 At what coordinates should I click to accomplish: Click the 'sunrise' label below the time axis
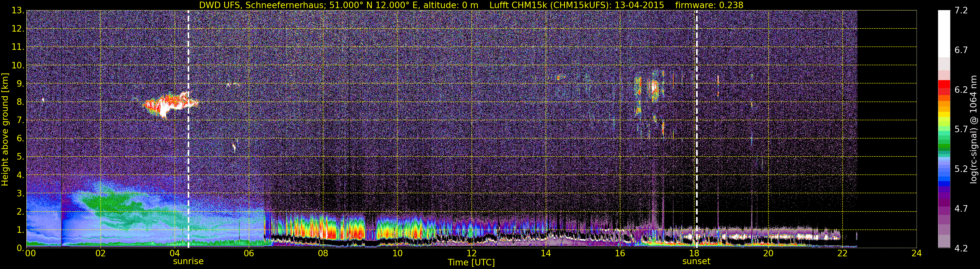188,262
